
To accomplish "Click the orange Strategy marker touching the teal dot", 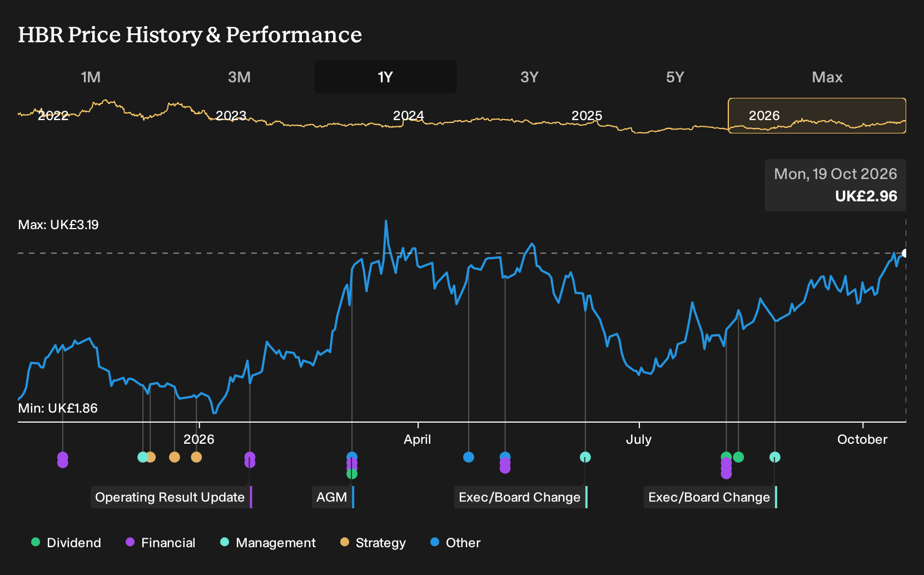I will coord(151,457).
